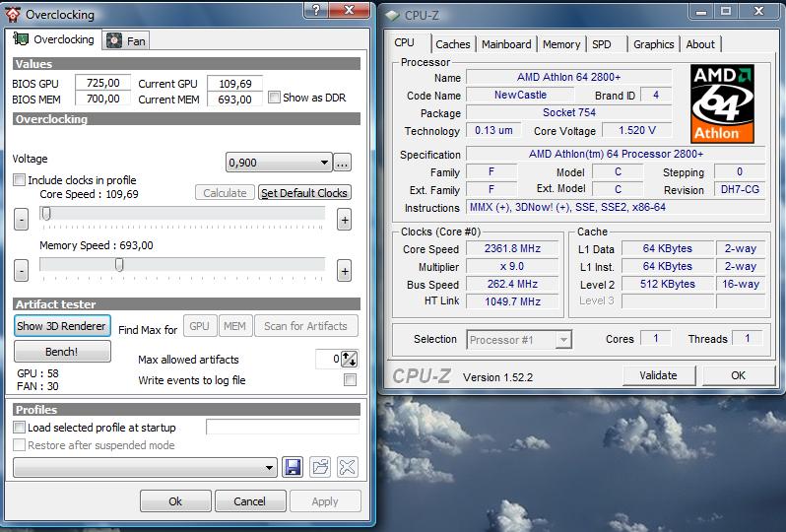Increase Memory Speed with plus button
This screenshot has height=532, width=786.
(x=345, y=271)
